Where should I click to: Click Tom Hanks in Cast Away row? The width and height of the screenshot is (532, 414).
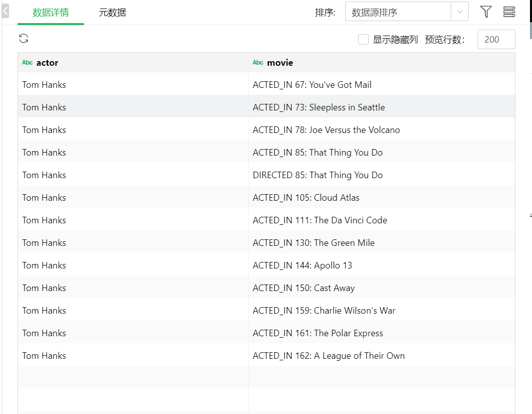tap(44, 288)
